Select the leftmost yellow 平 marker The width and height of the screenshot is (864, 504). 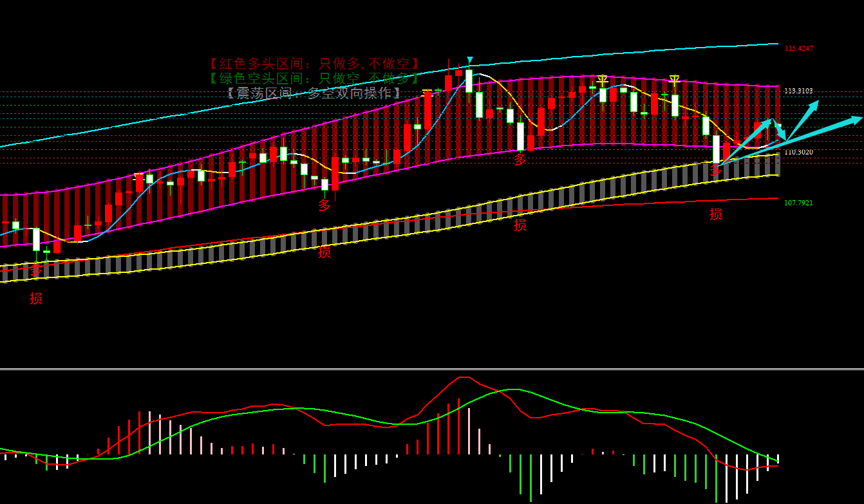click(603, 80)
